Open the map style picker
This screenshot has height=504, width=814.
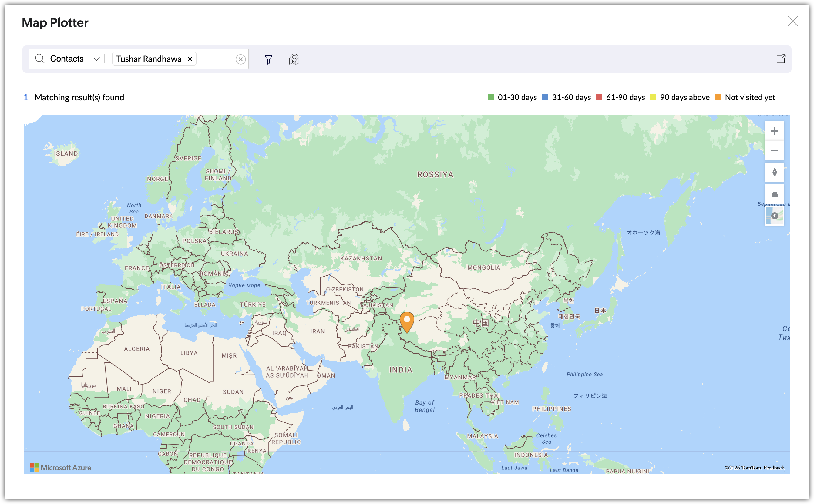[x=774, y=216]
